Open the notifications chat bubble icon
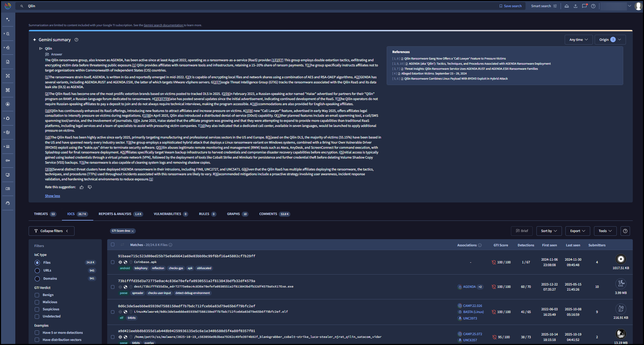Image resolution: width=644 pixels, height=345 pixels. tap(584, 6)
